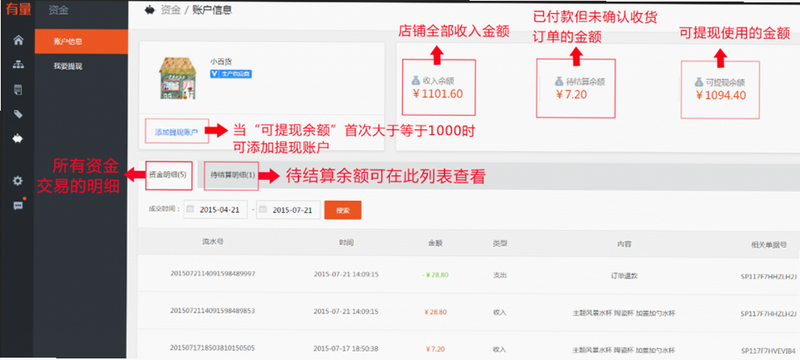Click the 流水号 column header
800x360 pixels.
(x=212, y=242)
